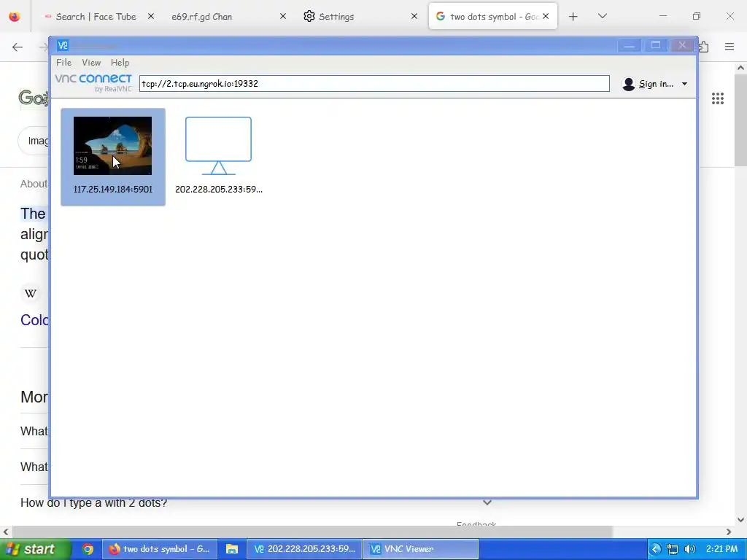Click the VNC Viewer title bar icon
The width and height of the screenshot is (747, 560).
point(63,45)
